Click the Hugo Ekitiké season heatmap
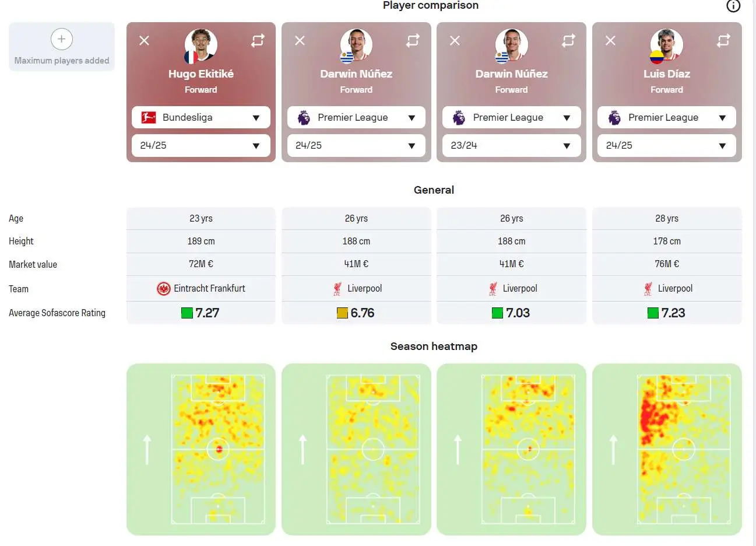The width and height of the screenshot is (756, 546). [x=201, y=449]
